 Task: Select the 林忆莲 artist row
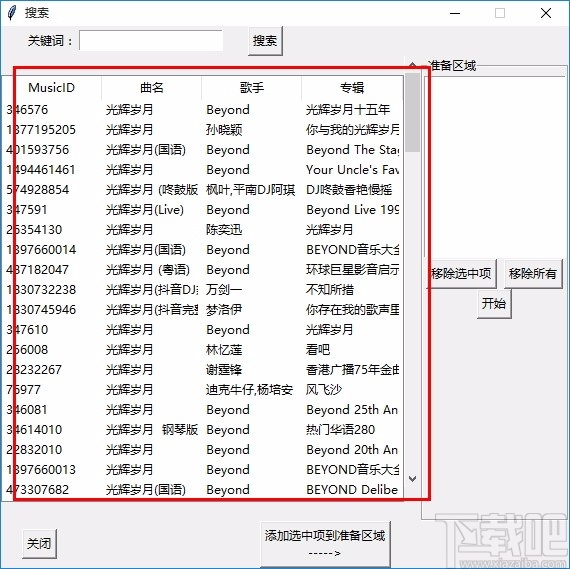pyautogui.click(x=202, y=349)
